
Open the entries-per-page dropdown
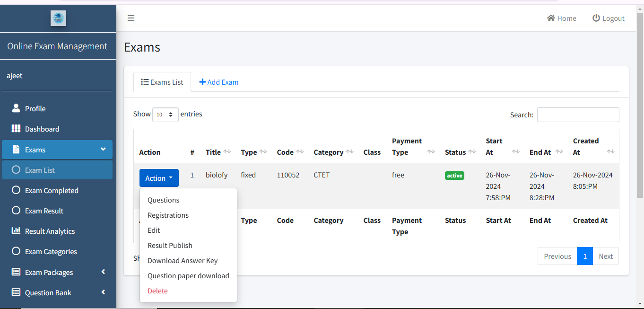click(165, 115)
